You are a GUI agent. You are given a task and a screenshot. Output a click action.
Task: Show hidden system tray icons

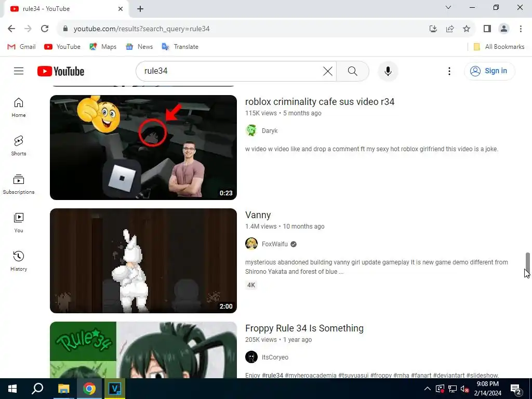pyautogui.click(x=428, y=389)
